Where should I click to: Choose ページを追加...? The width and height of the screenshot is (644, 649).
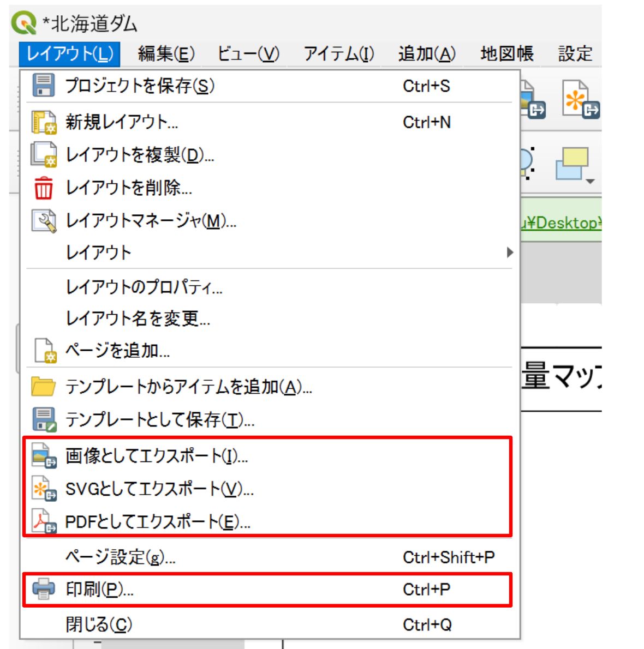coord(269,351)
